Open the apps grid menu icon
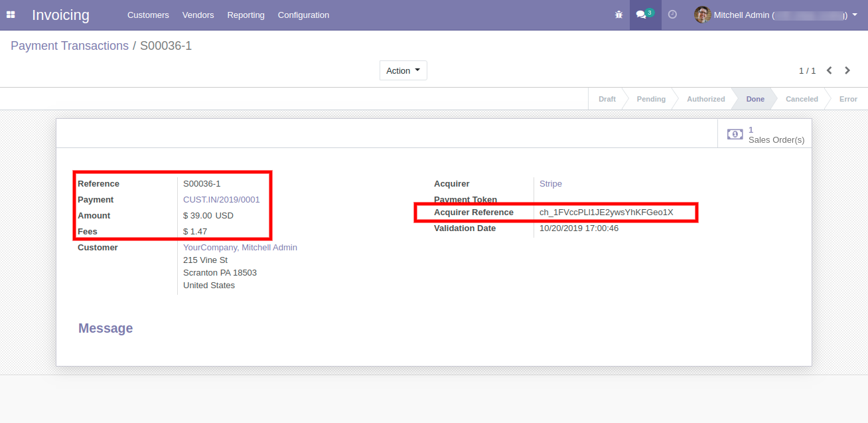 tap(11, 15)
